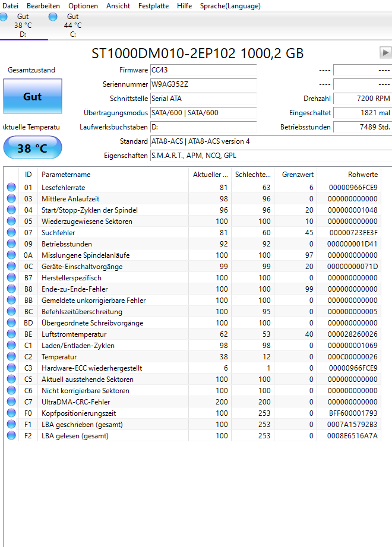392x547 pixels.
Task: Click status dot for Befehlszeitüberschreitung
Action: click(11, 312)
